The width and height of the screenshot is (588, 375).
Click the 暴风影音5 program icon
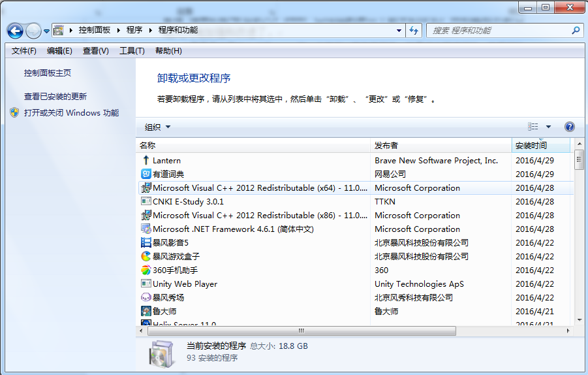(146, 242)
